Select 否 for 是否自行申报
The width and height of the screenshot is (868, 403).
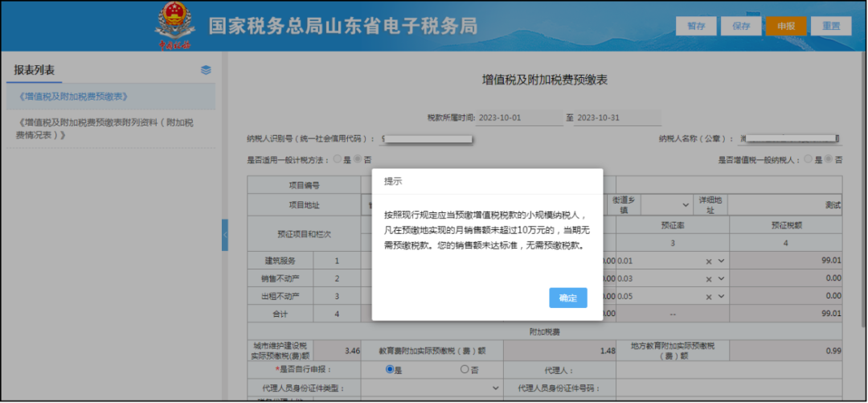[x=465, y=370]
